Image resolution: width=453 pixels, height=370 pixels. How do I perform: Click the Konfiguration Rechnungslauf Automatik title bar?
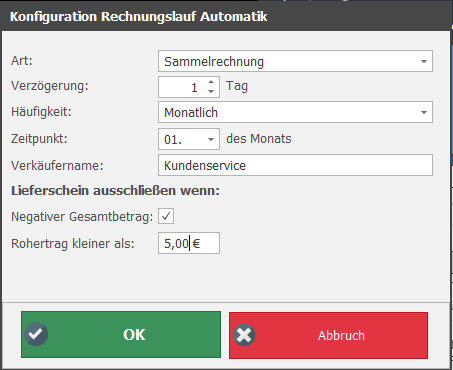[226, 16]
